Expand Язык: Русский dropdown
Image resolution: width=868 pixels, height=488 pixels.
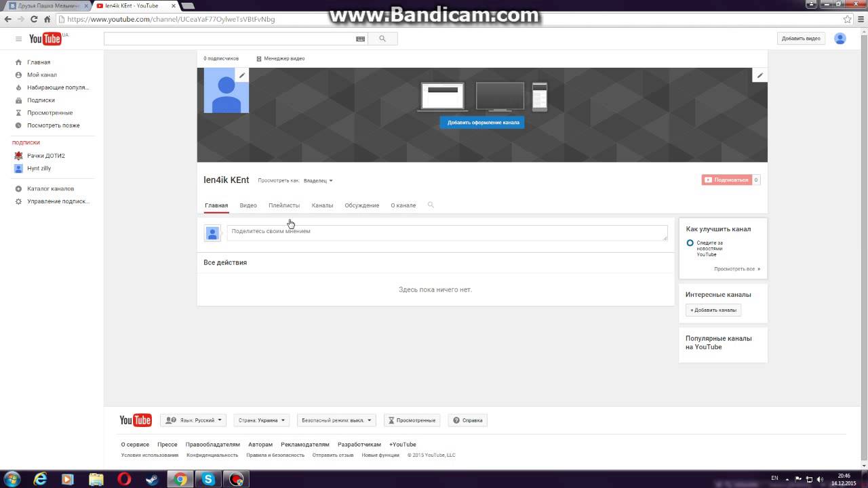click(x=193, y=420)
